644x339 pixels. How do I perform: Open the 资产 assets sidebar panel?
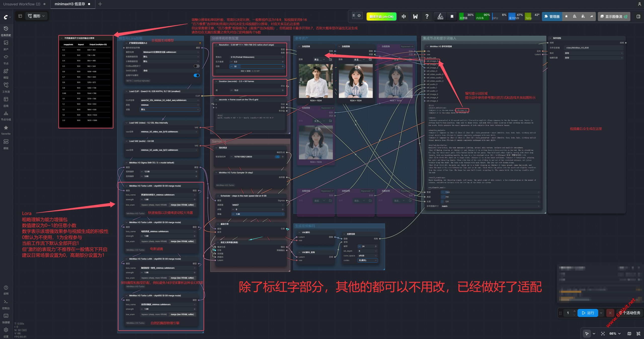tap(6, 45)
